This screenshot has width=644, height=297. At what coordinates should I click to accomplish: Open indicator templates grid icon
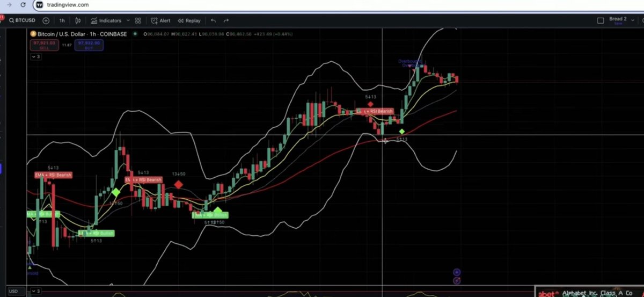[138, 20]
